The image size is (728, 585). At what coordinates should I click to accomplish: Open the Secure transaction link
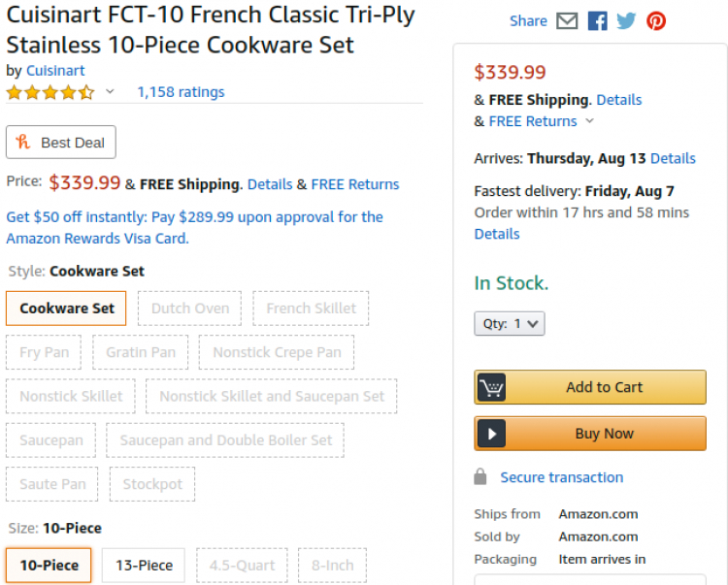click(x=562, y=477)
